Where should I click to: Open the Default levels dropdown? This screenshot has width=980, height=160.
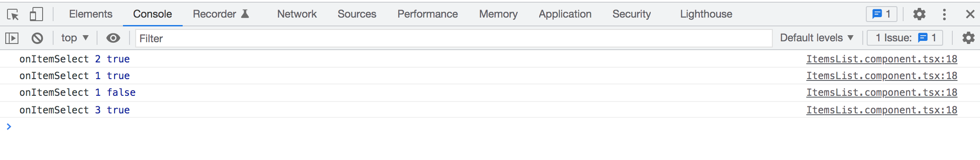pos(817,38)
